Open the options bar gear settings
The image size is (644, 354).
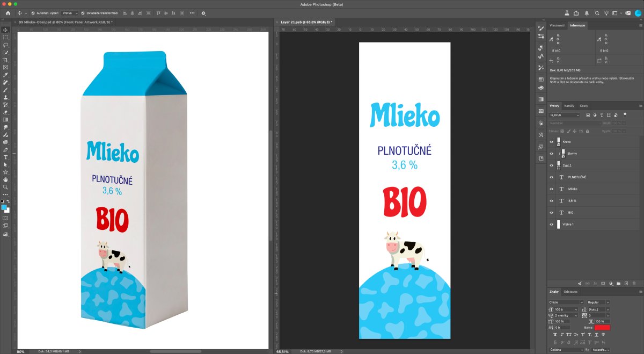coord(203,13)
